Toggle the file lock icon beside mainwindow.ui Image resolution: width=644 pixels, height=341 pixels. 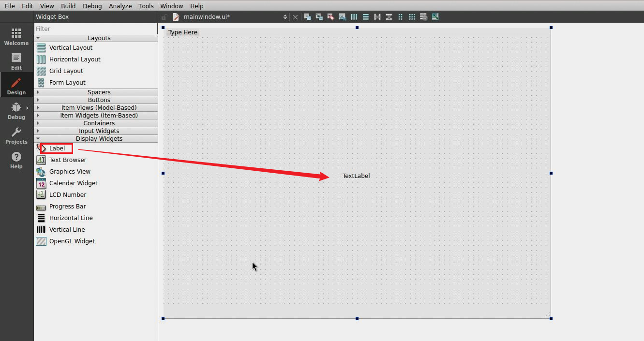pyautogui.click(x=165, y=17)
